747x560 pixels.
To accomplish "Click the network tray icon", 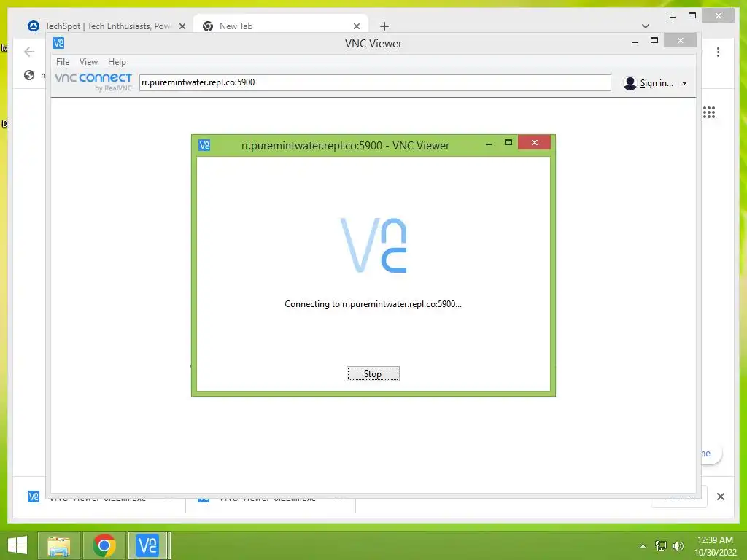I will 660,546.
